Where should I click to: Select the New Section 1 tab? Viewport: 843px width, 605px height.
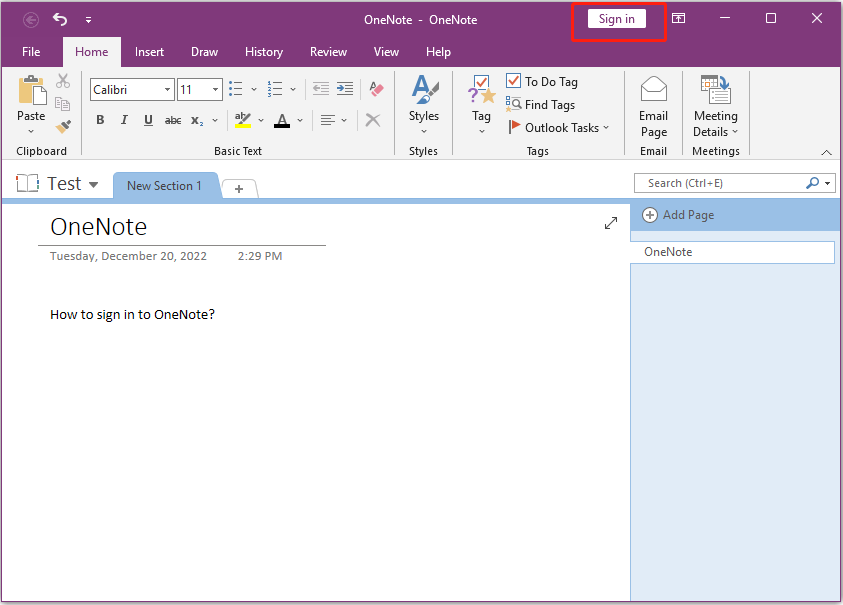coord(165,186)
